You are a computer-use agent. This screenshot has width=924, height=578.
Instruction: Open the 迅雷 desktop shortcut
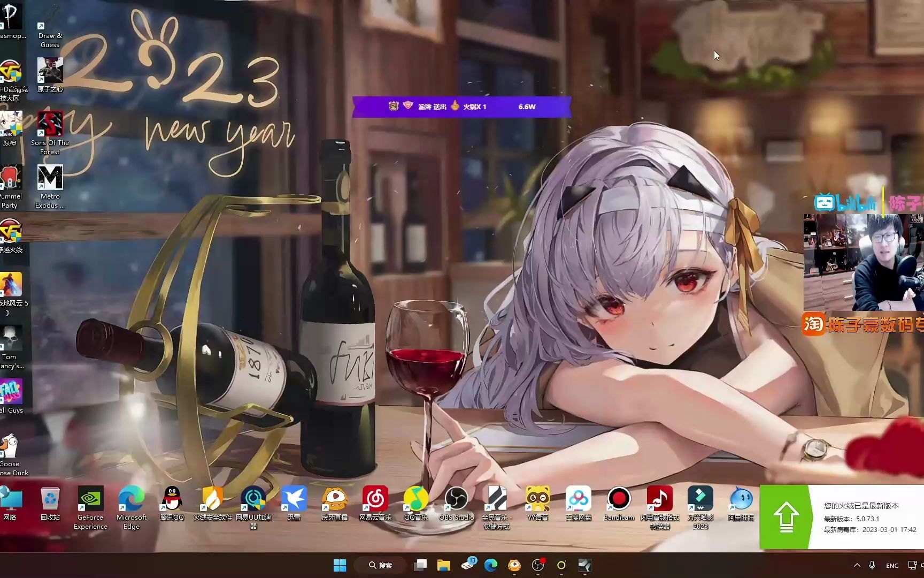tap(294, 503)
